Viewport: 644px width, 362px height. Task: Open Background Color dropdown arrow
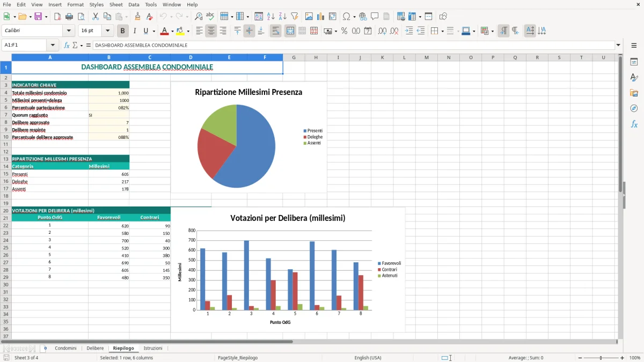click(x=188, y=31)
